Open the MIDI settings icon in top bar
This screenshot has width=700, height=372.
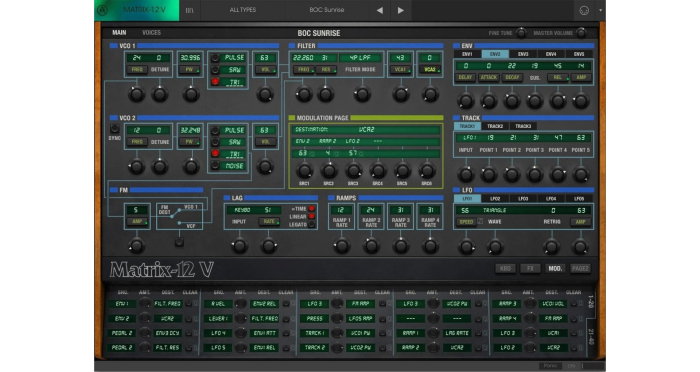pyautogui.click(x=584, y=10)
